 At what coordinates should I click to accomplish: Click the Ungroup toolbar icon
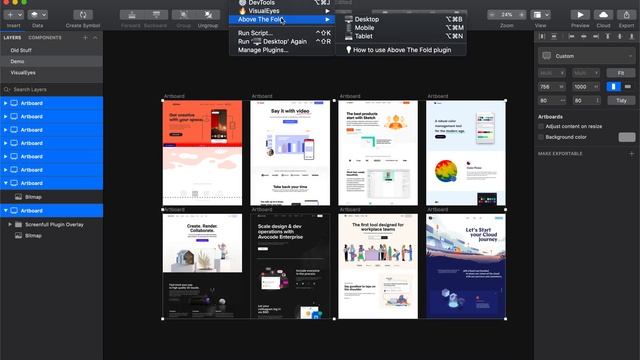pyautogui.click(x=208, y=15)
